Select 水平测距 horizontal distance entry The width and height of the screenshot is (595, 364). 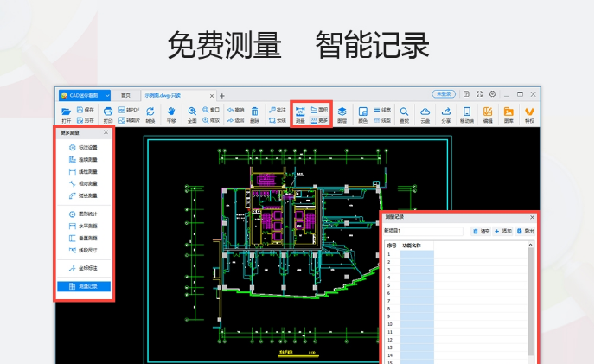[x=84, y=226]
